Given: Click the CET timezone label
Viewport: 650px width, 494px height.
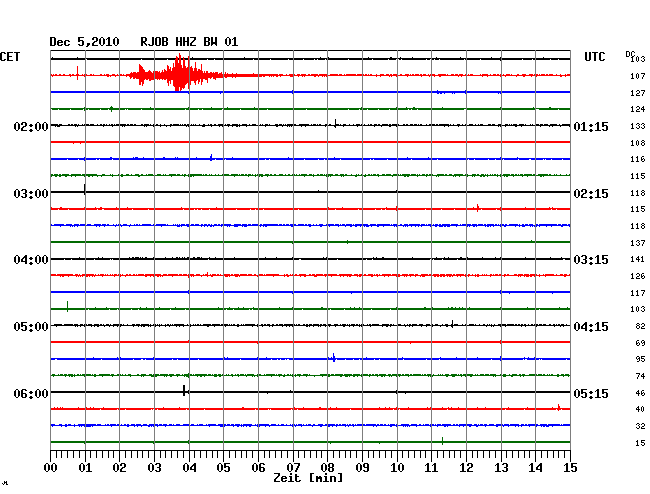Looking at the screenshot, I should coord(10,57).
